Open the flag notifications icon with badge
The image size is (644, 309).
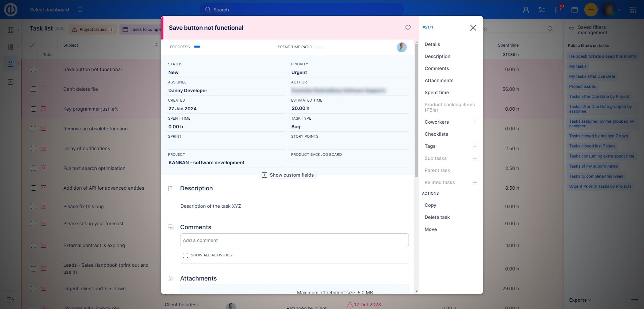tap(558, 9)
